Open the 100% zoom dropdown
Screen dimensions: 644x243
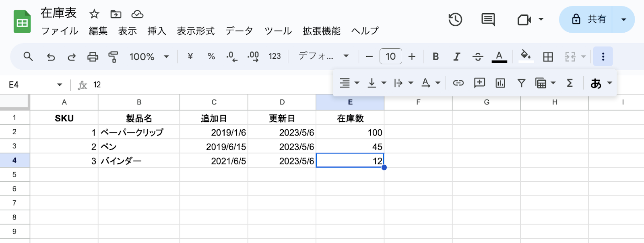tap(149, 57)
